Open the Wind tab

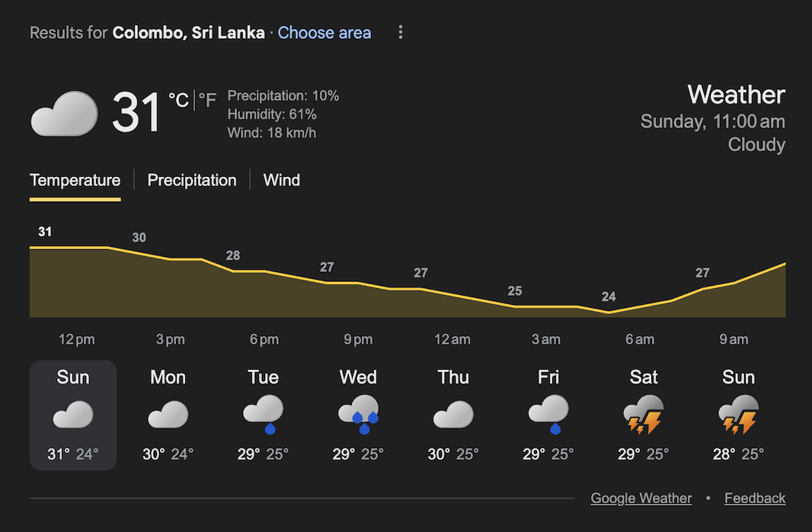[x=281, y=180]
